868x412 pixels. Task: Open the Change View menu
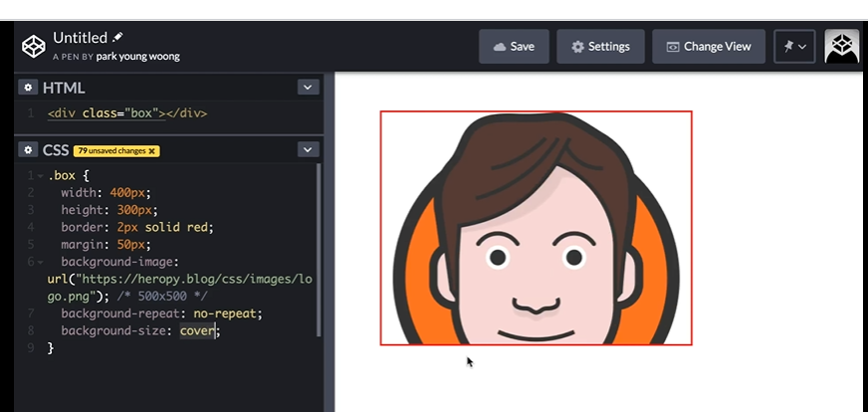pos(709,47)
